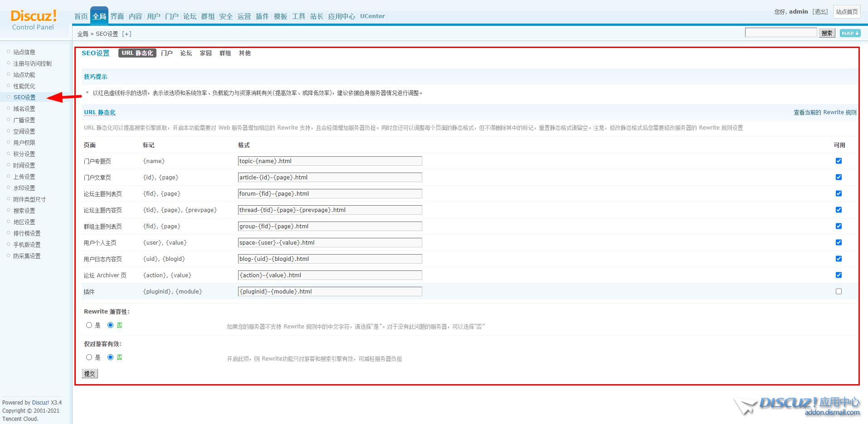
Task: Select 是 for 仅对游客有效
Action: tap(89, 357)
